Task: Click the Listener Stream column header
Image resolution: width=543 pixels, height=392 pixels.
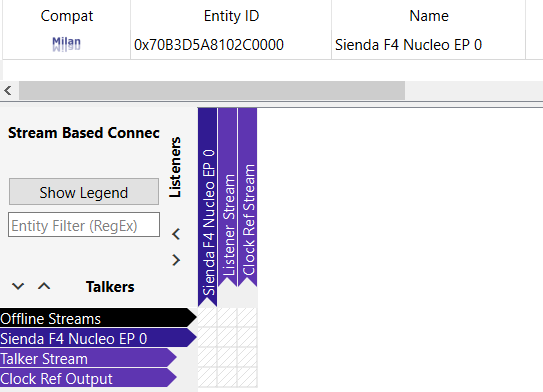Action: 228,197
